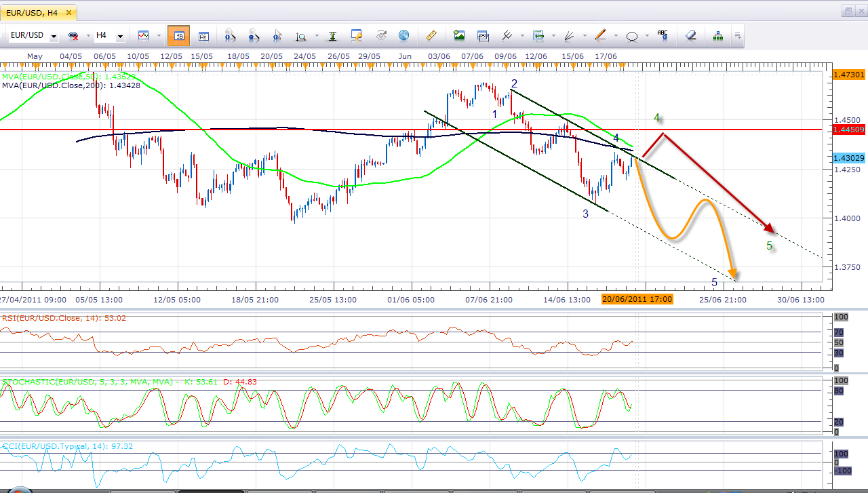Viewport: 868px width, 493px height.
Task: Click the unlink chart chain icon
Action: pos(73,35)
